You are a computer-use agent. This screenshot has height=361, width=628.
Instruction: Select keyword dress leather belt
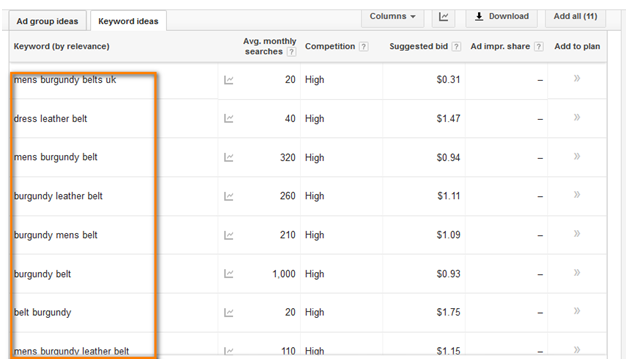tap(50, 119)
